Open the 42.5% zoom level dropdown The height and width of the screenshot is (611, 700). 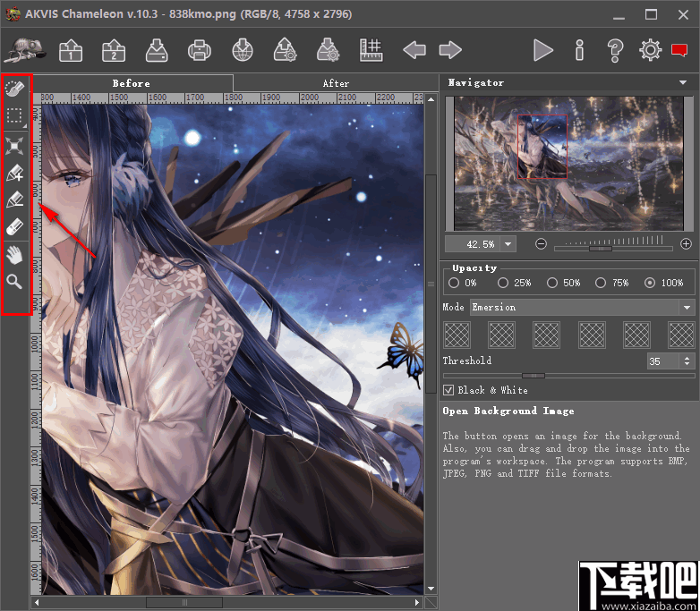tap(508, 243)
